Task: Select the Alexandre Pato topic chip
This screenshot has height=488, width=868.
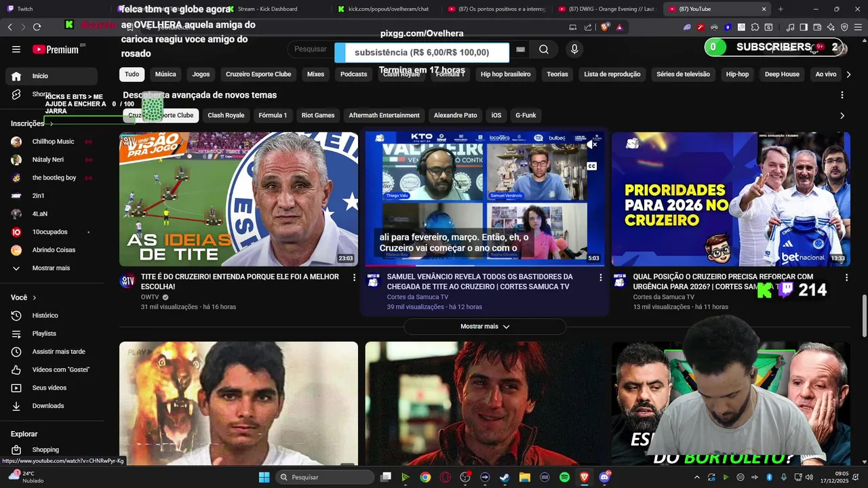Action: point(455,116)
